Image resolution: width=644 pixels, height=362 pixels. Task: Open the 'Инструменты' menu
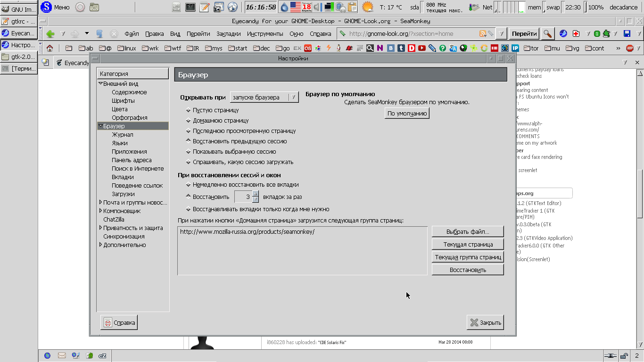(x=265, y=33)
